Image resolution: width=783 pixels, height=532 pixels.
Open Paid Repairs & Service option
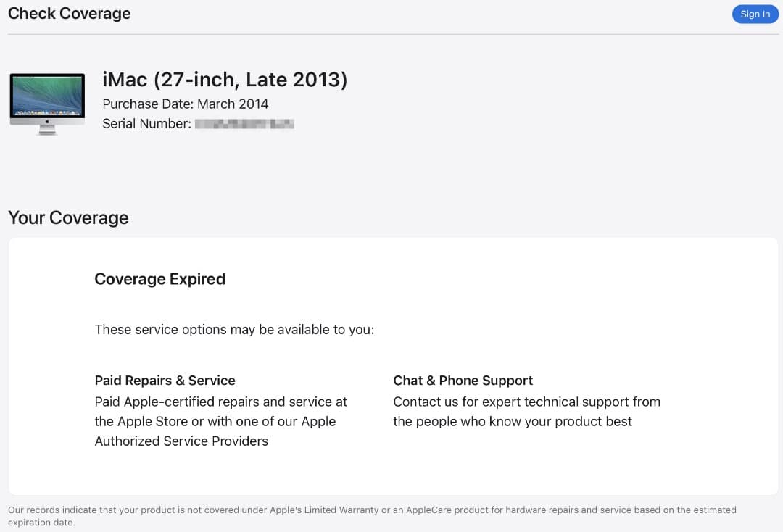(165, 380)
